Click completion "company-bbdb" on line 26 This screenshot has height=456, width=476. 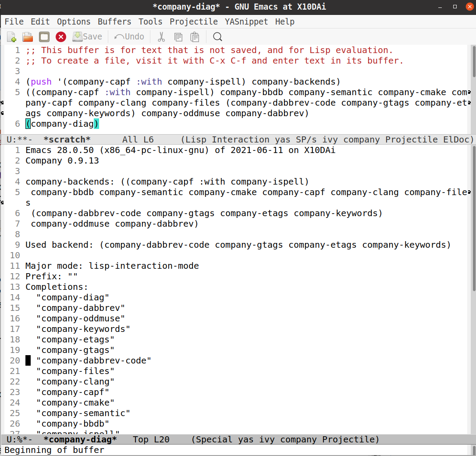click(73, 424)
